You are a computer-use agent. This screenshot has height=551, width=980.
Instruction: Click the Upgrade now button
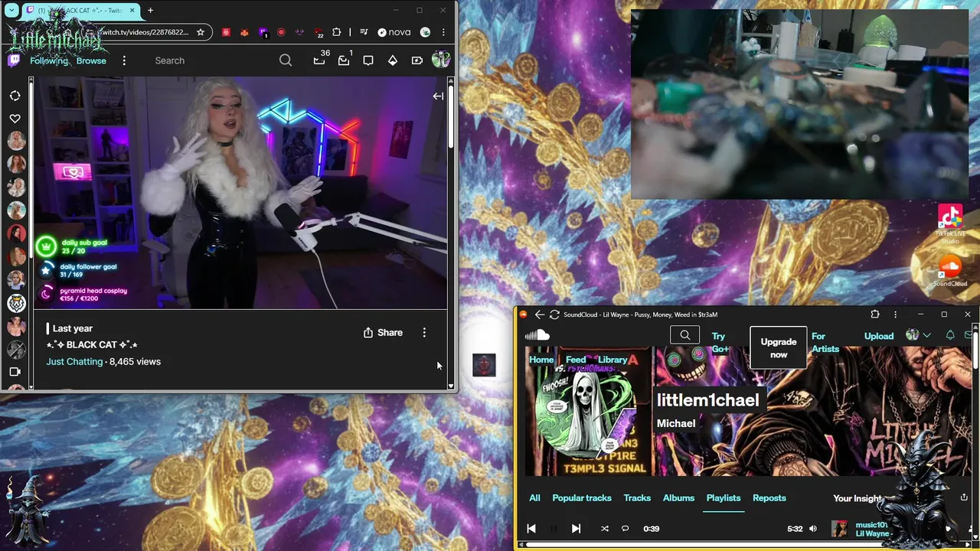point(779,348)
